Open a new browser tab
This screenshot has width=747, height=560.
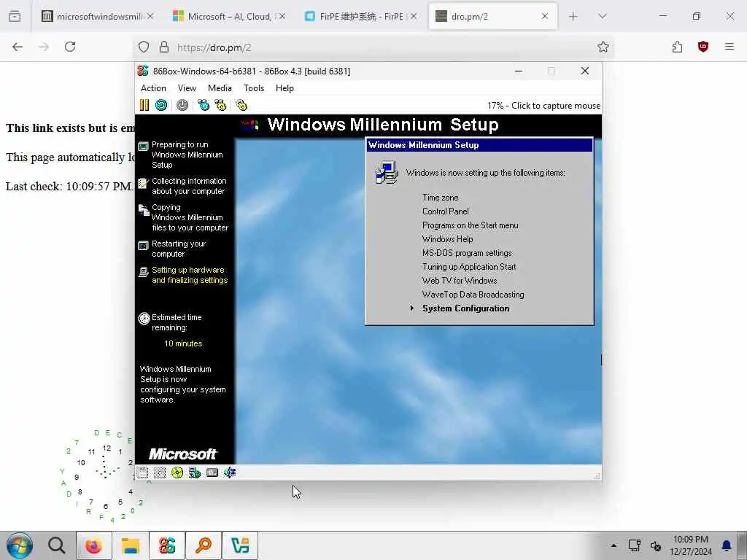tap(573, 17)
